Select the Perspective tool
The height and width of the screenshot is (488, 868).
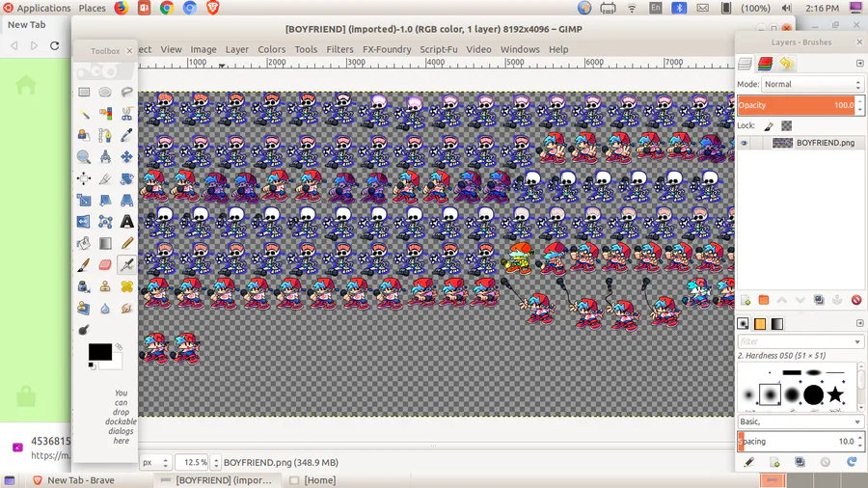(126, 200)
